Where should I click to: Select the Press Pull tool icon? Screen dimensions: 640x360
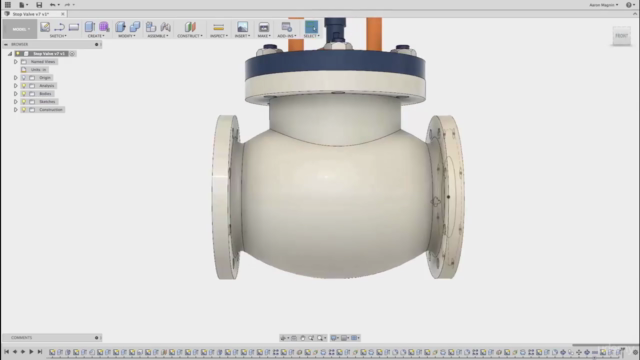coord(120,27)
